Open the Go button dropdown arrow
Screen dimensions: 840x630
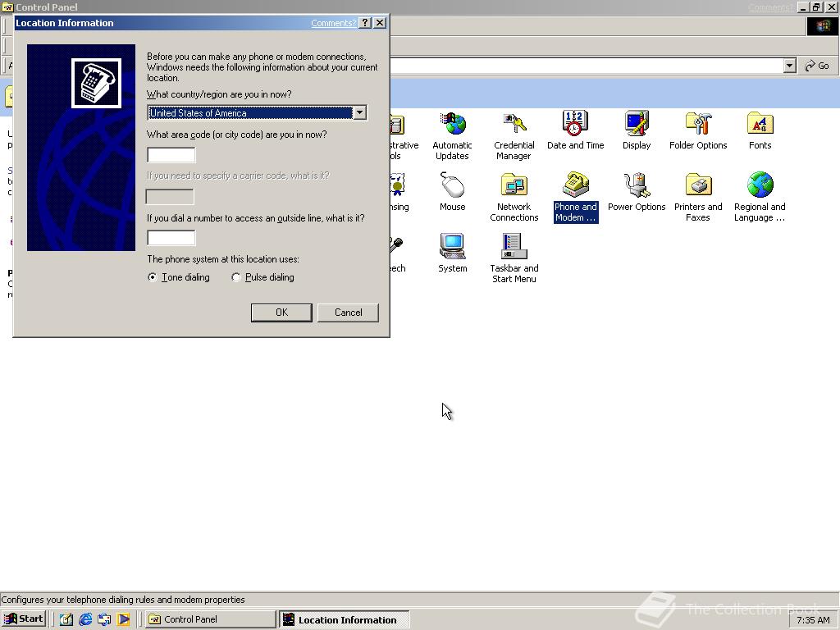789,65
